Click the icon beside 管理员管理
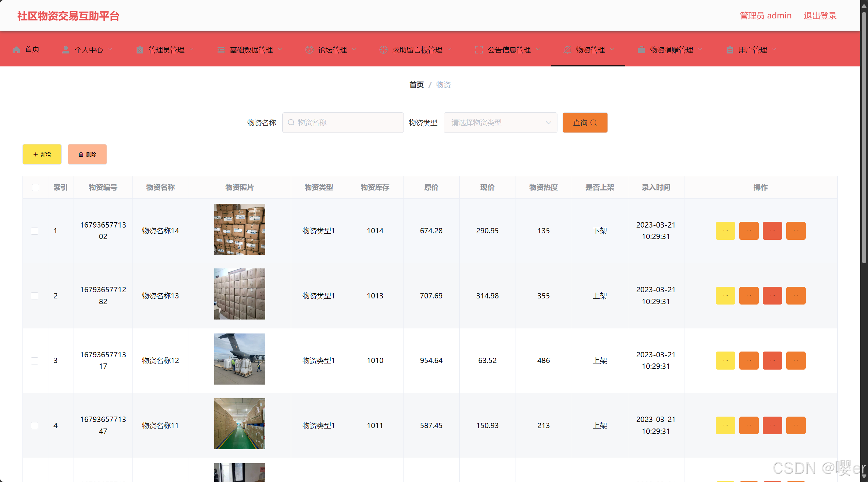Screen dimensions: 868x482 [x=140, y=50]
